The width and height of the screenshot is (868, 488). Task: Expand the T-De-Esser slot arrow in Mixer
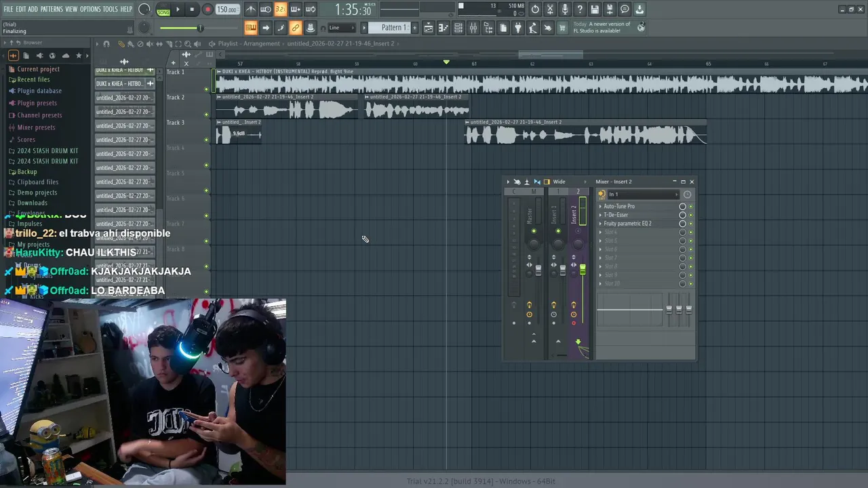pyautogui.click(x=600, y=215)
